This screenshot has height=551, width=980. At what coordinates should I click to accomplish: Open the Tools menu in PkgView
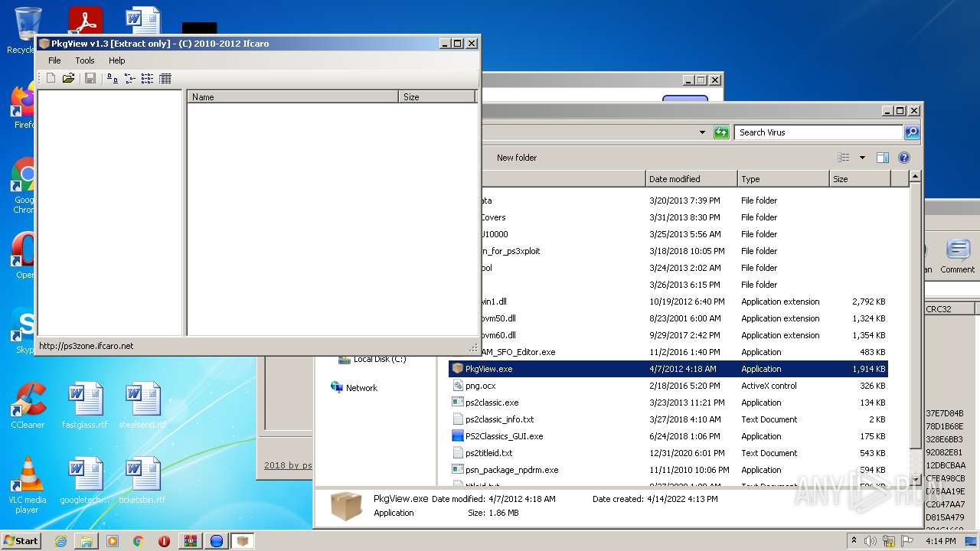coord(85,60)
